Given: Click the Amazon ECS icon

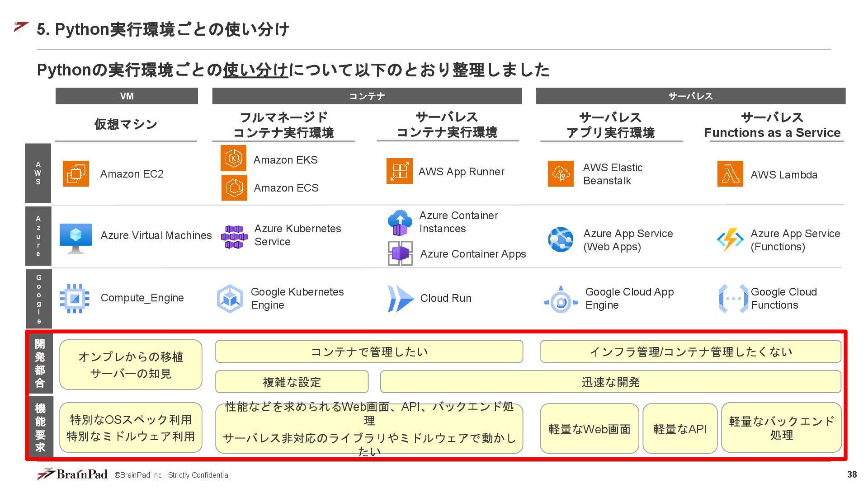Looking at the screenshot, I should 234,188.
